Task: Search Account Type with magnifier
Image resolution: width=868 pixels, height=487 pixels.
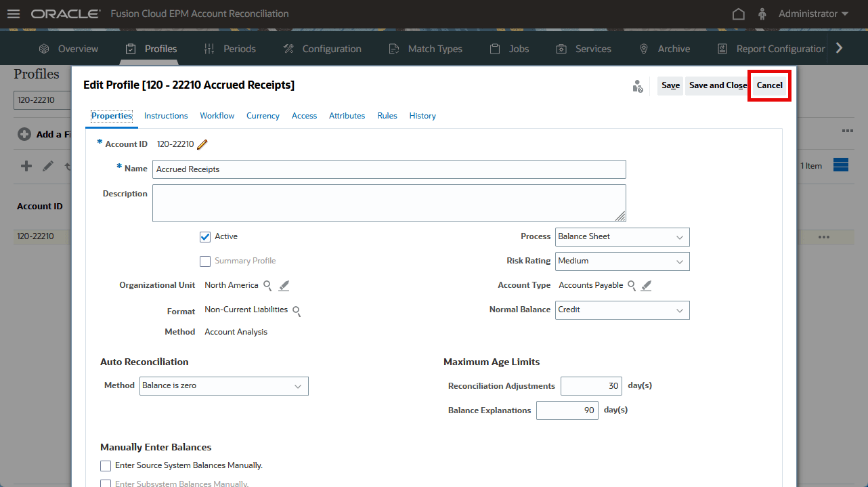Action: (x=631, y=286)
